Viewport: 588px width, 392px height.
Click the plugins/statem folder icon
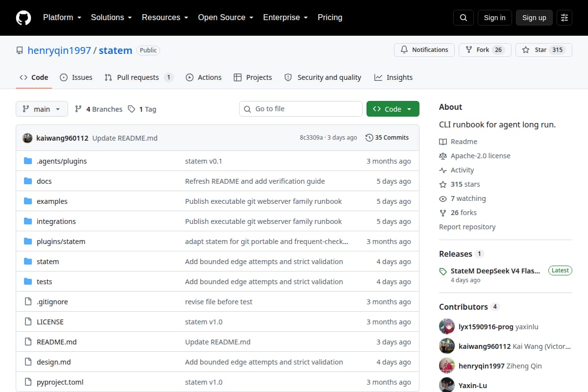click(28, 242)
